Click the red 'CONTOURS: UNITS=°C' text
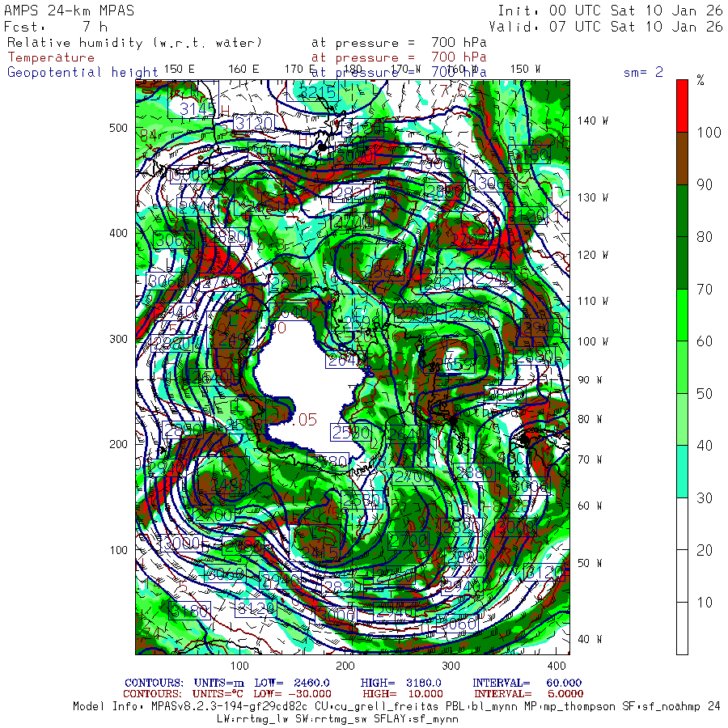The image size is (728, 728). pyautogui.click(x=183, y=694)
